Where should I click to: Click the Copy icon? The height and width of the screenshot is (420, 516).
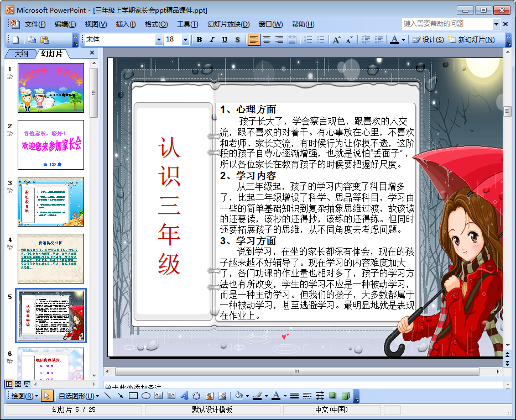click(32, 40)
